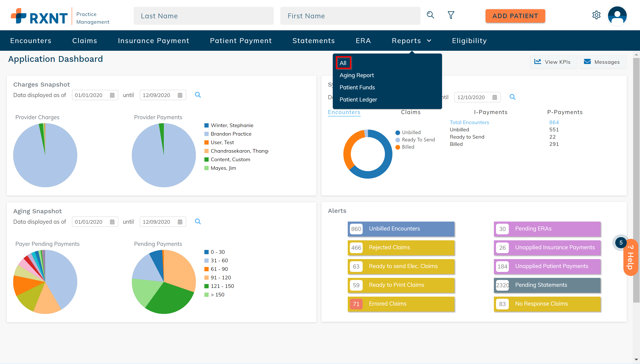Click the Last Name search field

pyautogui.click(x=203, y=16)
